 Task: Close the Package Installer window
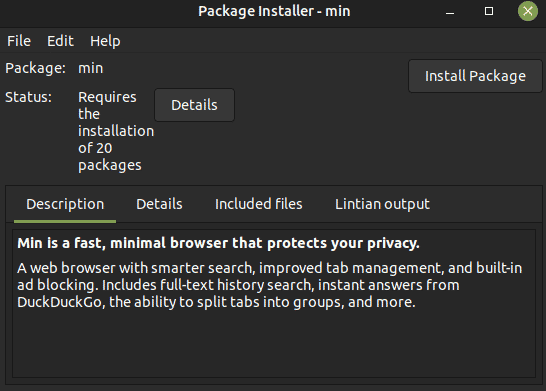point(528,11)
